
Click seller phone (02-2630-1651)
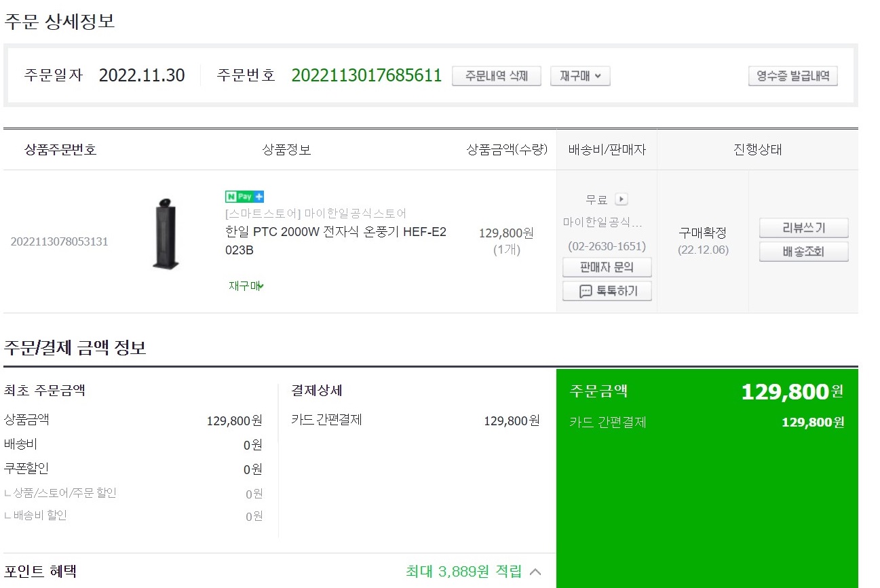click(607, 246)
